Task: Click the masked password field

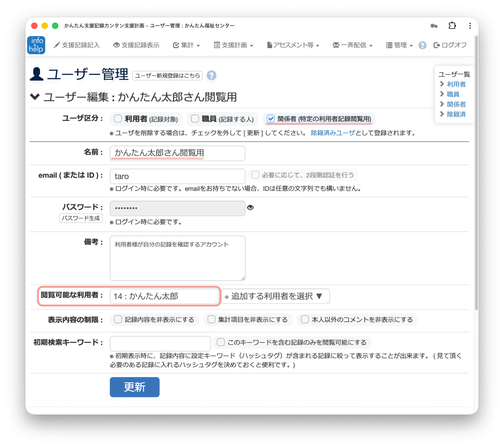Action: (178, 208)
